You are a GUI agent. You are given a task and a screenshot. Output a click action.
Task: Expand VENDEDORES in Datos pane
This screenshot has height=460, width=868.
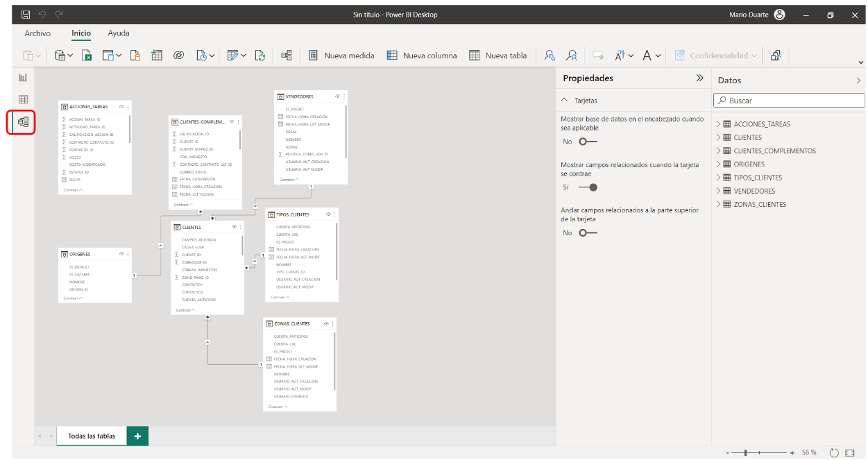tap(719, 191)
